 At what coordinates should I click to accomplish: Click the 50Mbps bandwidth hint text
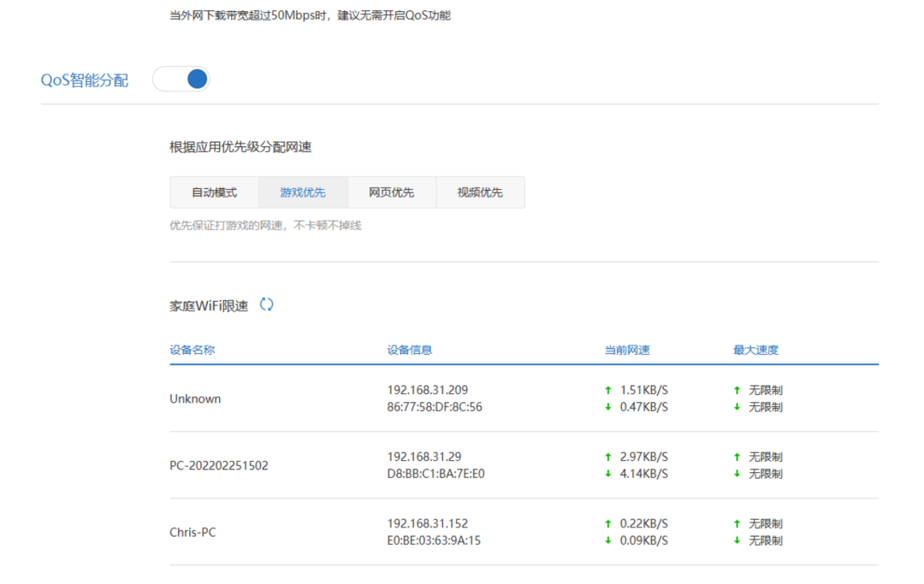point(310,15)
